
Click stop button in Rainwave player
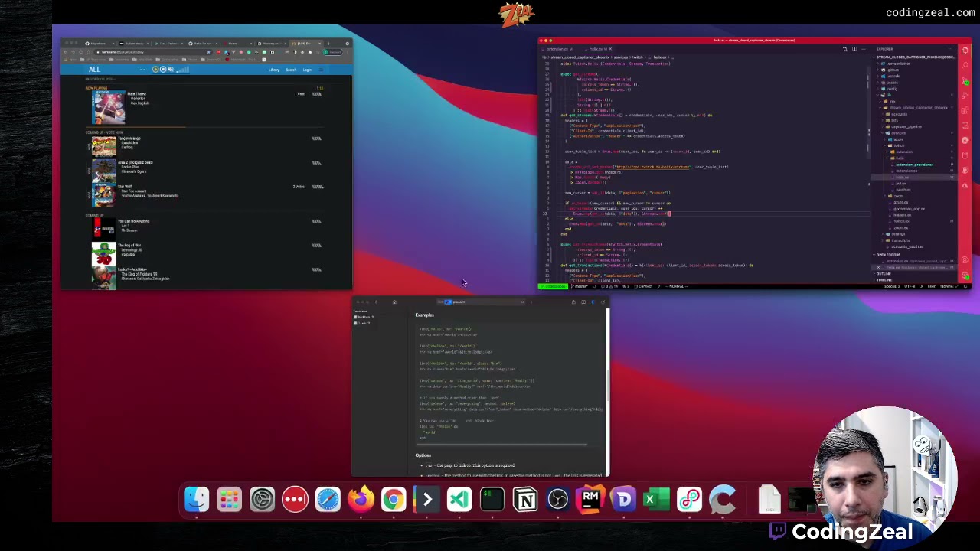click(x=163, y=69)
